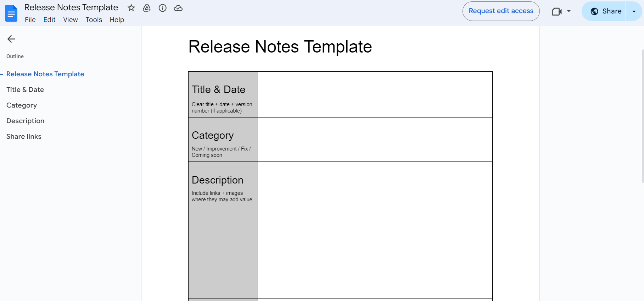
Task: Select Title & Date in outline
Action: pos(25,89)
